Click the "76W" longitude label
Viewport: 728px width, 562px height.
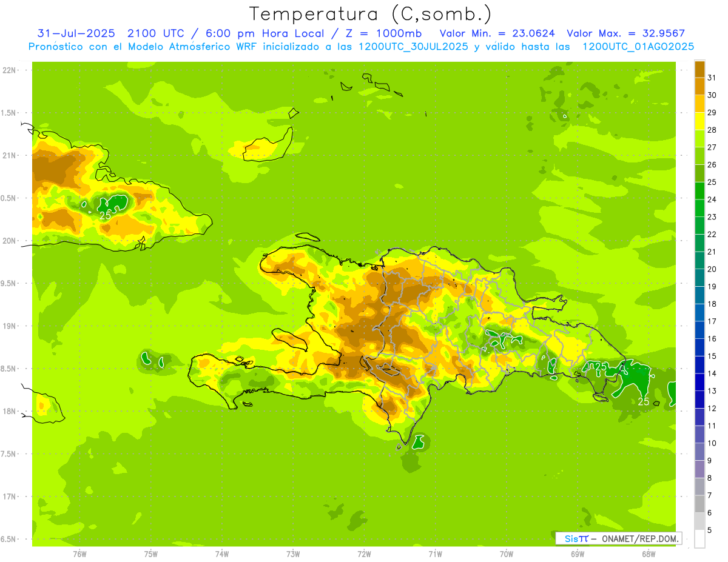tap(79, 554)
